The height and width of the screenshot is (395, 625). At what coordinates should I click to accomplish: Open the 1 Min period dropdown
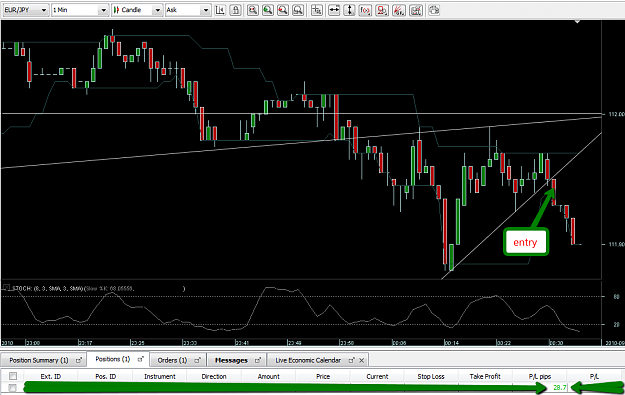pyautogui.click(x=80, y=10)
